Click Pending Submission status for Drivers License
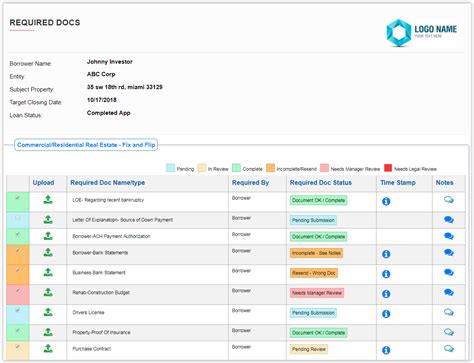Viewport: 474px width, 363px height. 313,313
